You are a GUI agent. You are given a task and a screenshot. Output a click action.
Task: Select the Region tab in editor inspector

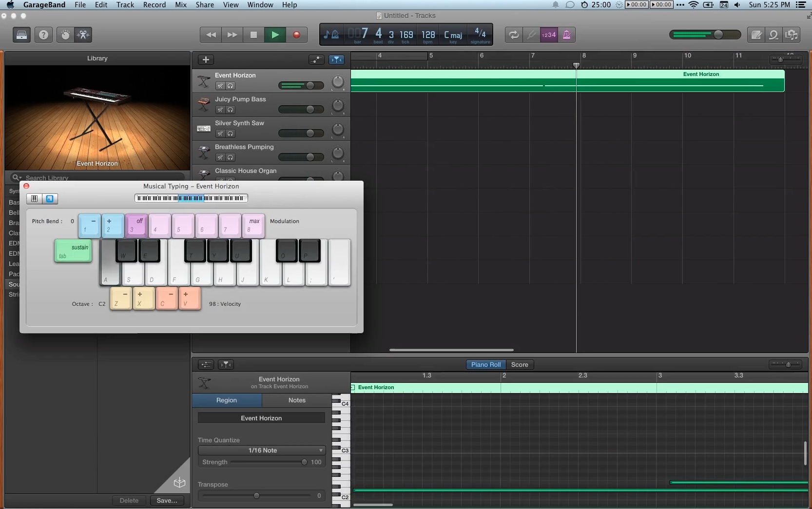click(x=227, y=400)
